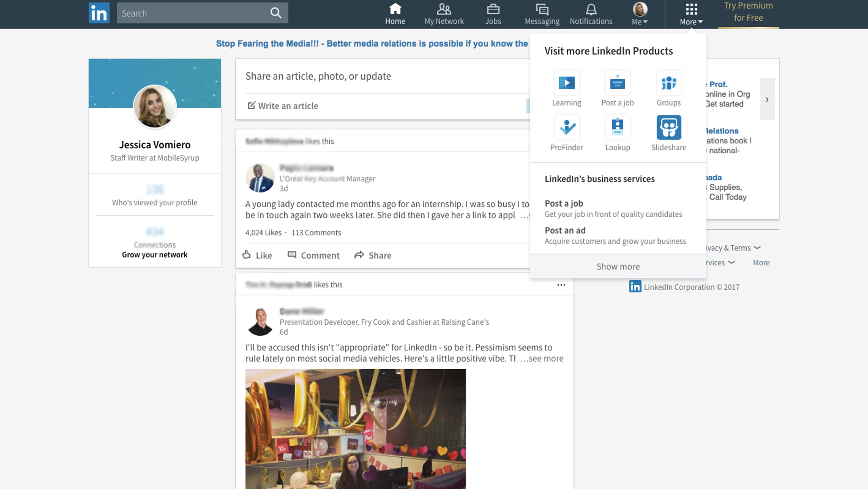Screen dimensions: 868x489
Task: Select the Lookup product icon
Action: coord(617,128)
